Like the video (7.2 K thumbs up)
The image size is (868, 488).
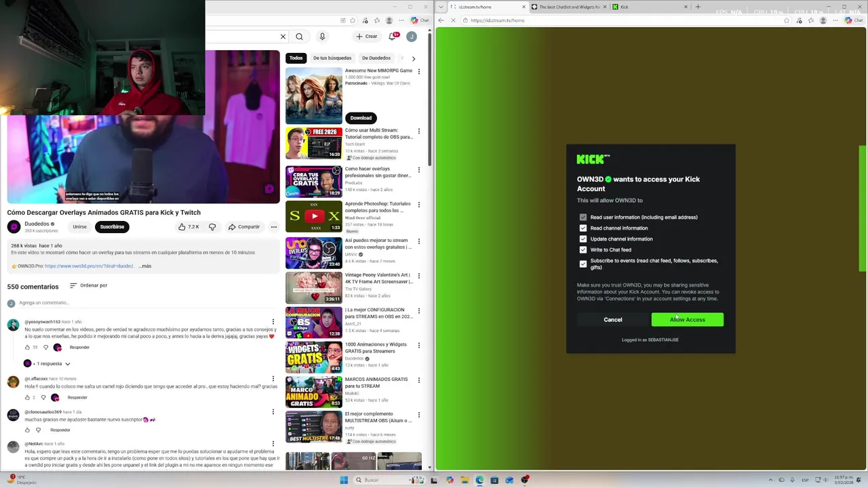(189, 227)
